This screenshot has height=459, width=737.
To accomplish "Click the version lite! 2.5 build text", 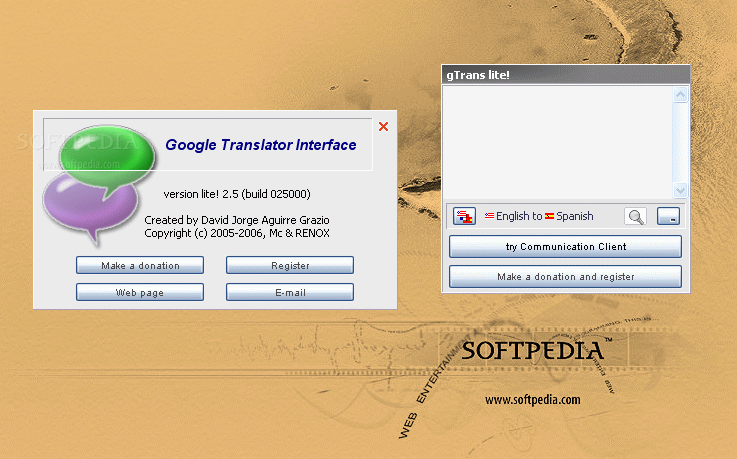I will pyautogui.click(x=237, y=194).
